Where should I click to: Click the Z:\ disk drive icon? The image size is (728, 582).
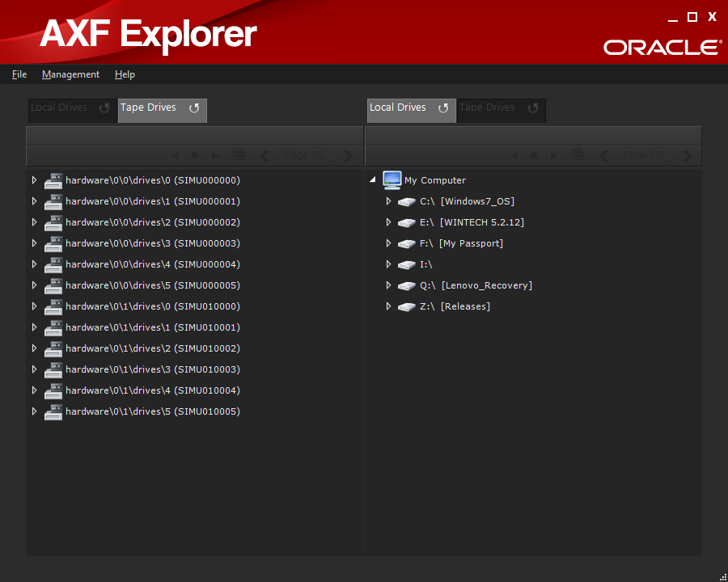tap(407, 307)
